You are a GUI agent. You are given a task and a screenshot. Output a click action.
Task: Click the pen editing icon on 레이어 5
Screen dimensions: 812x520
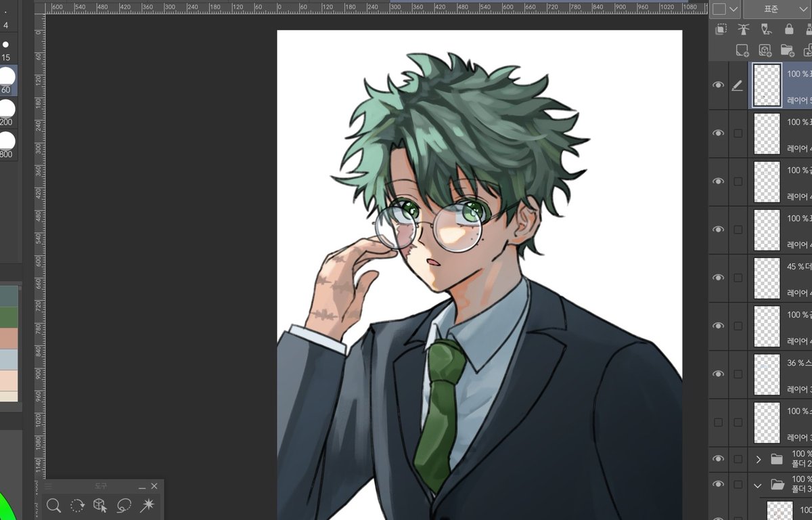point(738,85)
